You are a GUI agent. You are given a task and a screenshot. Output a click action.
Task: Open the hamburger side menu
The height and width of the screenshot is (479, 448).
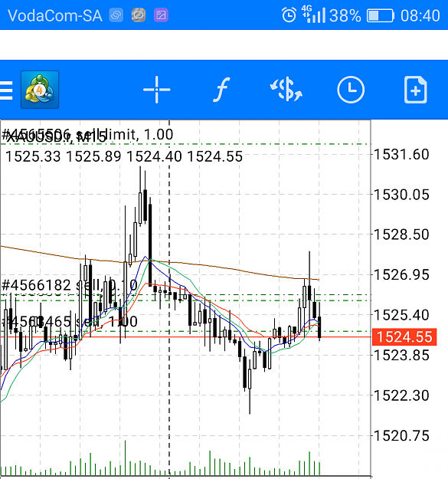[5, 90]
